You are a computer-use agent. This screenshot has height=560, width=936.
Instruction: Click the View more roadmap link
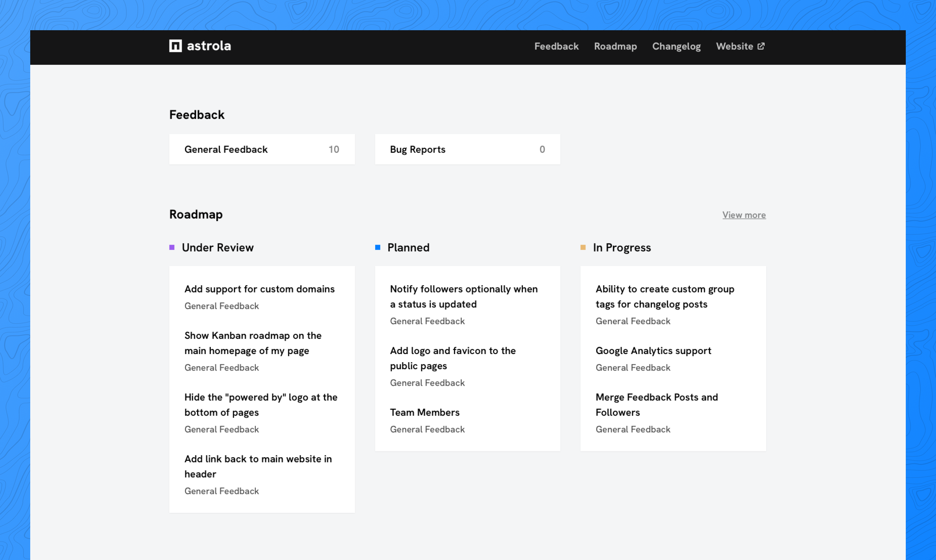pyautogui.click(x=744, y=215)
